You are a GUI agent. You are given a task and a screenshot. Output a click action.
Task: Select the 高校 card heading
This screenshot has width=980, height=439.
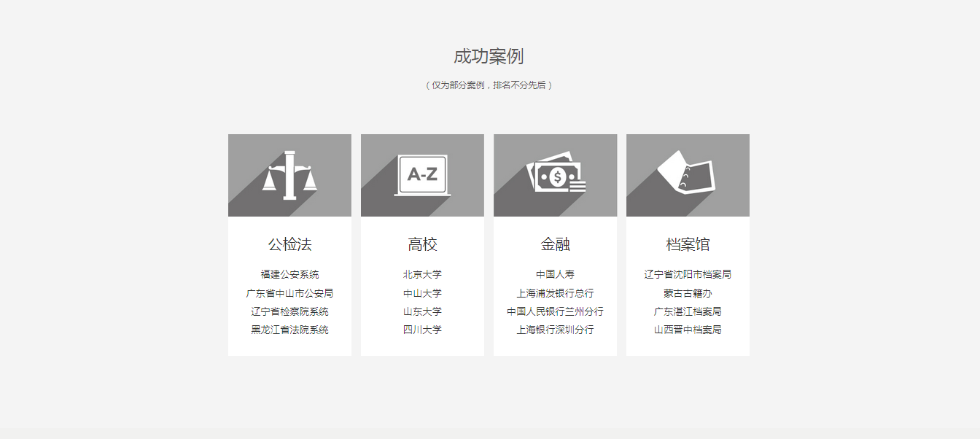click(422, 244)
